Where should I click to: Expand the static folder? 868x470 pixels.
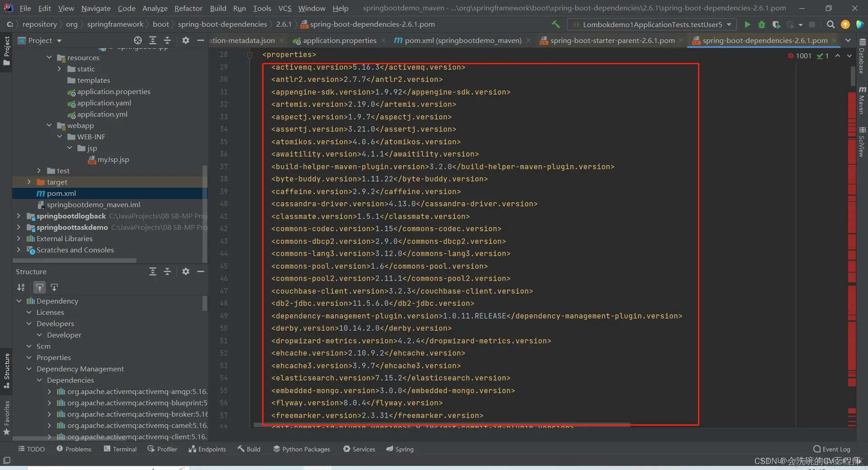coord(59,69)
